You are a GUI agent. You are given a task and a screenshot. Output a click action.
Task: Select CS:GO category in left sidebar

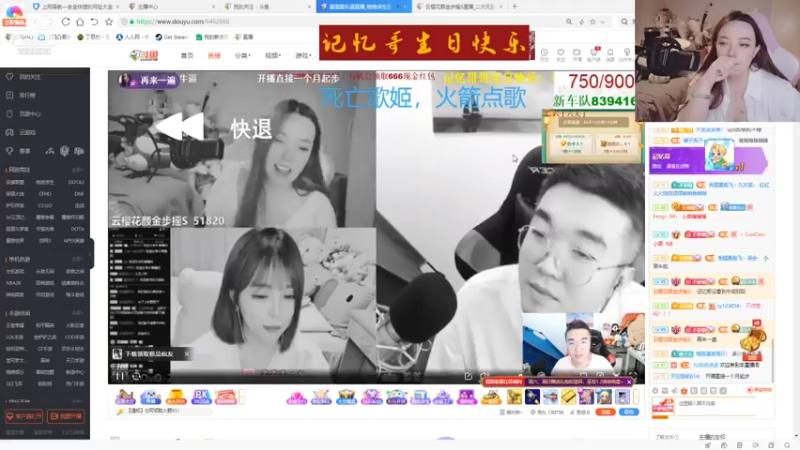pos(45,206)
